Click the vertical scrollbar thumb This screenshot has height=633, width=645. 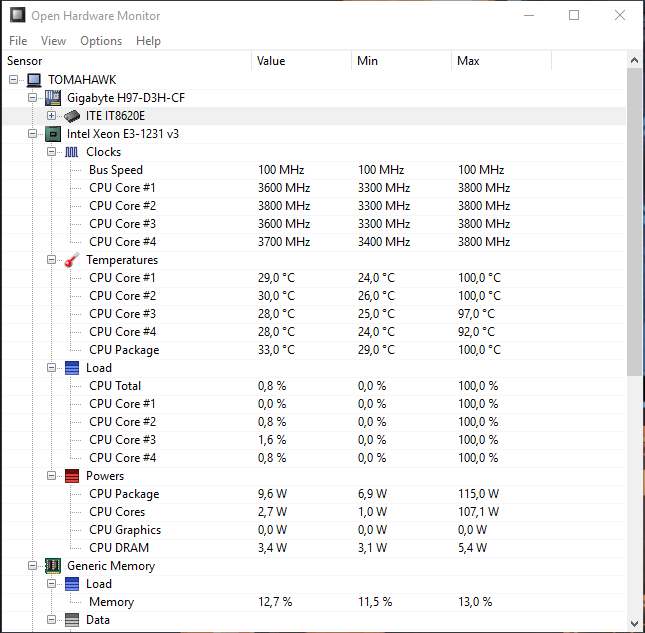coord(634,222)
